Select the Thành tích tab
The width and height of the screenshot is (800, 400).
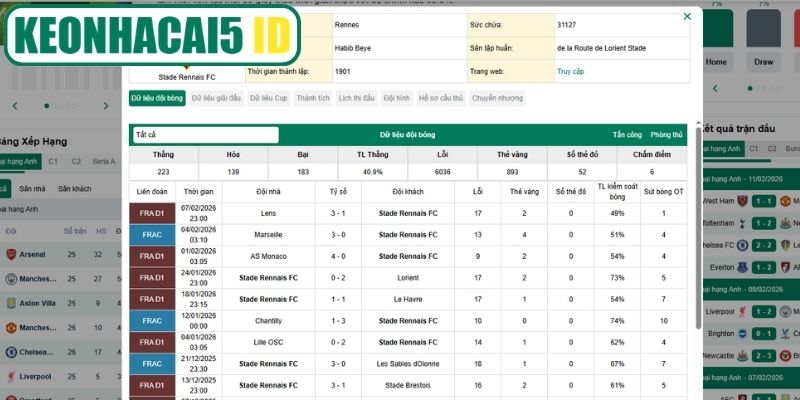(313, 98)
